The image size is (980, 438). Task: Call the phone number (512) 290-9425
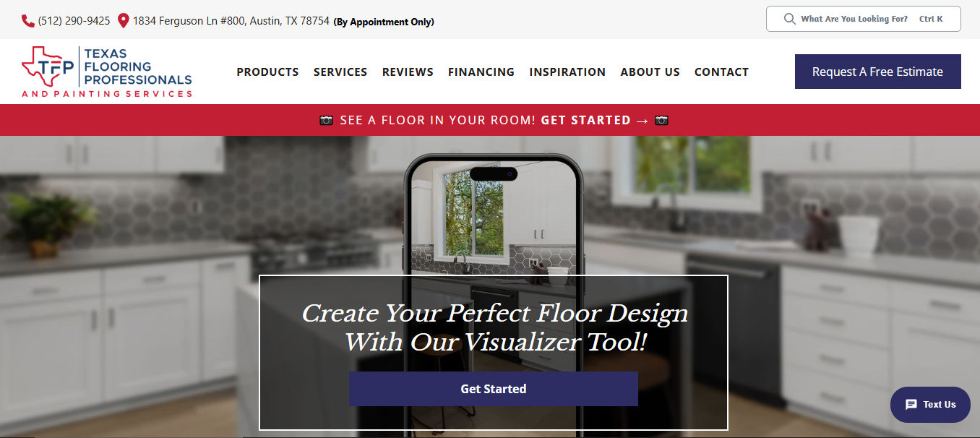74,21
